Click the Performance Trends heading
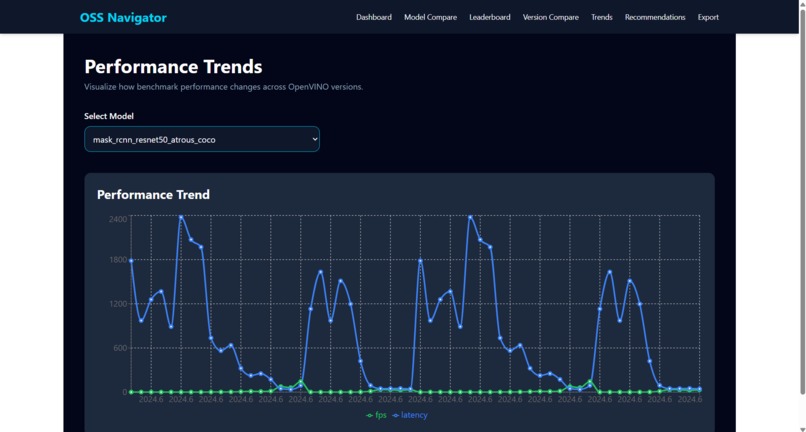This screenshot has height=432, width=806. tap(173, 67)
